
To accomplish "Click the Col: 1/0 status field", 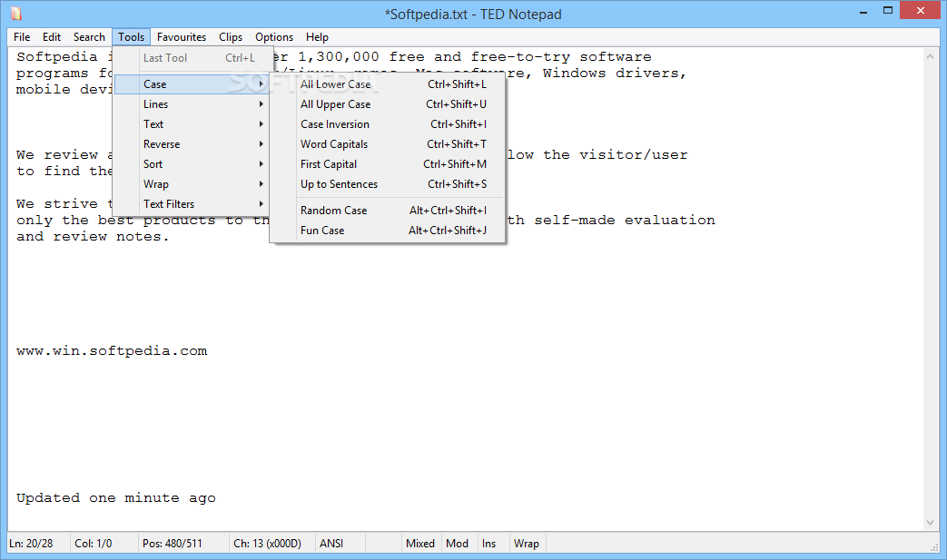I will [104, 543].
